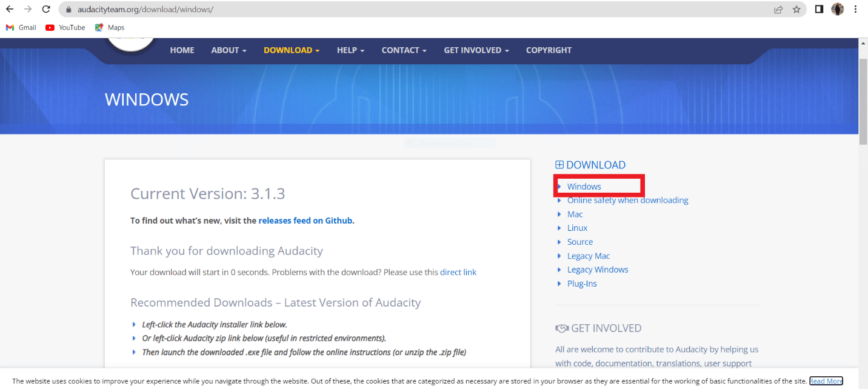Select Windows in Download sidebar
Screen dimensions: 868x389
pos(584,187)
